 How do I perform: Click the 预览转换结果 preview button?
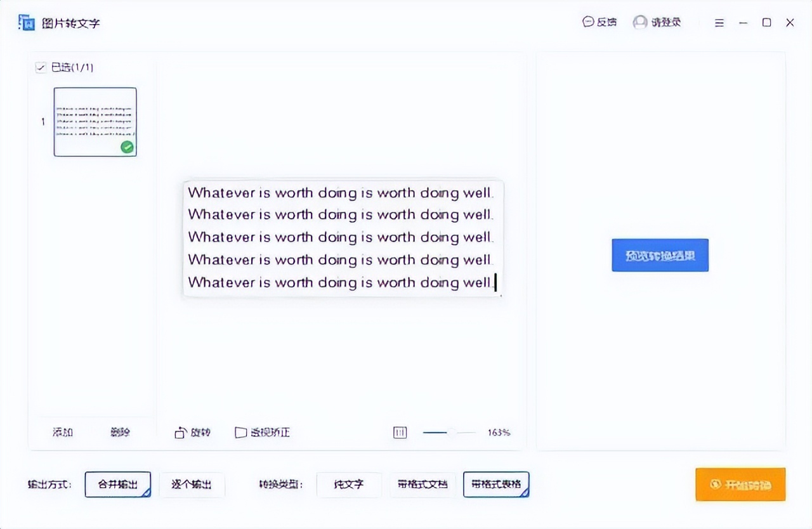click(660, 255)
